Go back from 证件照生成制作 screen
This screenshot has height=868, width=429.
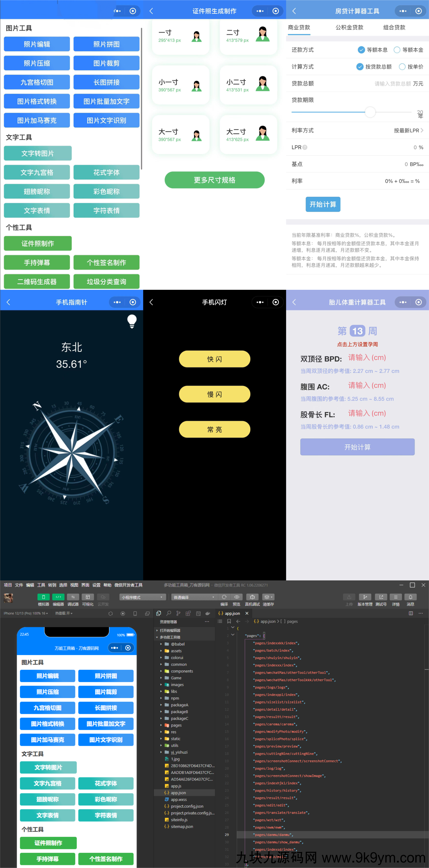151,11
